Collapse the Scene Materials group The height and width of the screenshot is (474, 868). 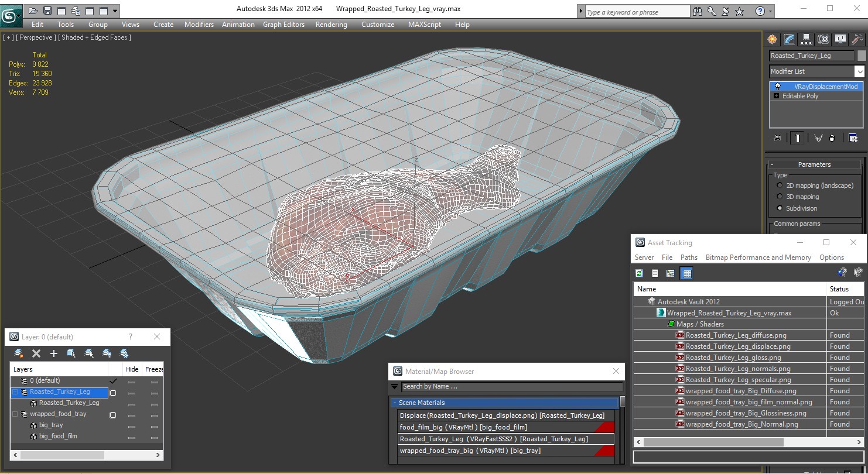395,403
